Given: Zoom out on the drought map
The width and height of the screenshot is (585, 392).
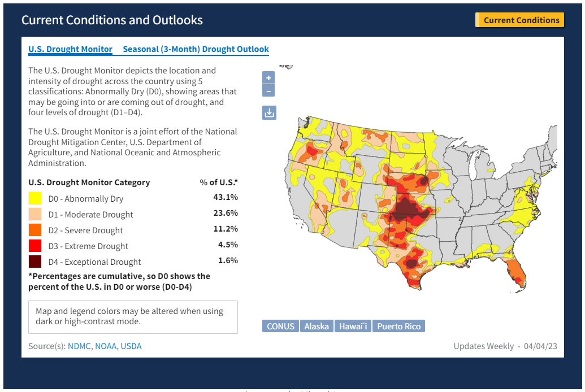Looking at the screenshot, I should pyautogui.click(x=269, y=91).
